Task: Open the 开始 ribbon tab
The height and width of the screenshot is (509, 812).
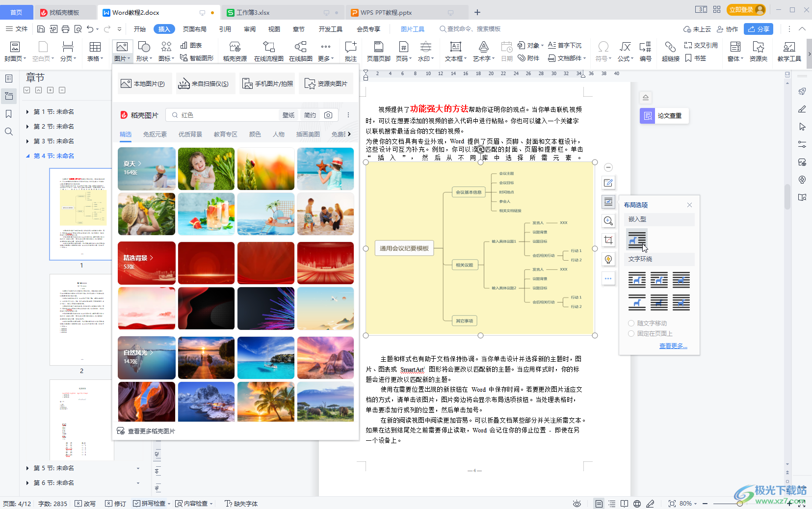Action: pyautogui.click(x=140, y=29)
